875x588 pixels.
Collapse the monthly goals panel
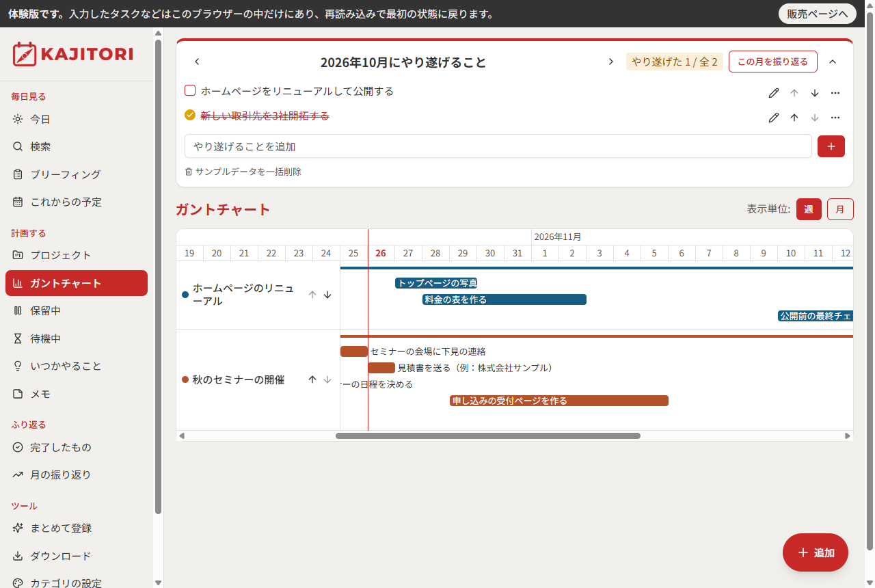[833, 62]
